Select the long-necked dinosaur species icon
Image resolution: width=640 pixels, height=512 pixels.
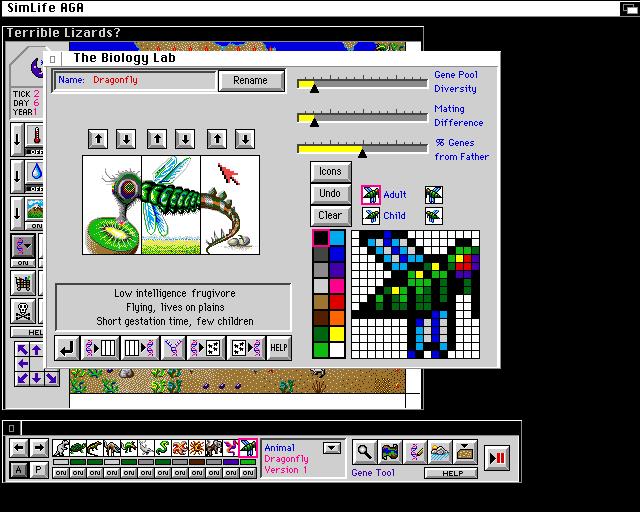coord(111,448)
